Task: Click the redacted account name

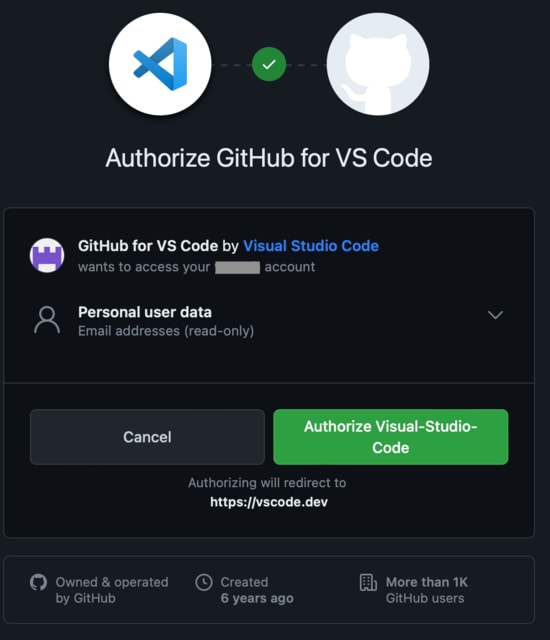Action: tap(237, 268)
